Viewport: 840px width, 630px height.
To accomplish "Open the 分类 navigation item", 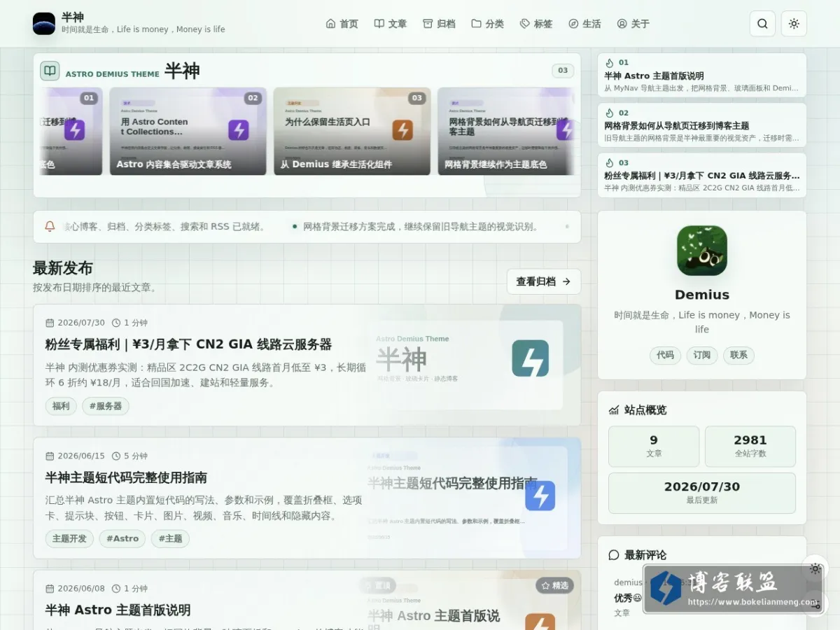I will tap(487, 24).
